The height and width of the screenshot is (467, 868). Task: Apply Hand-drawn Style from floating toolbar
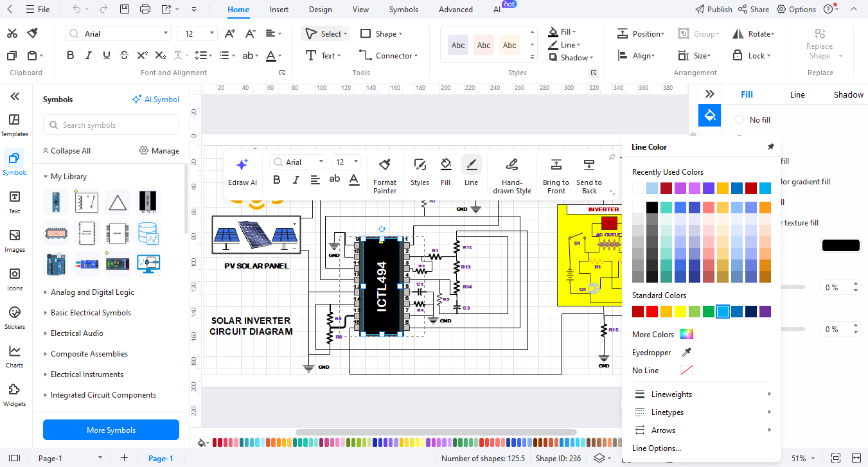tap(512, 175)
